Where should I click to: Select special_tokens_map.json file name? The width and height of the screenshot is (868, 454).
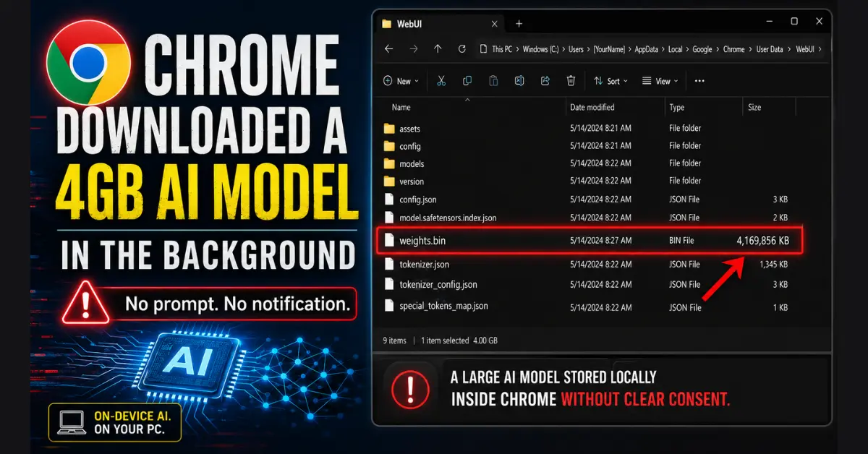coord(443,307)
